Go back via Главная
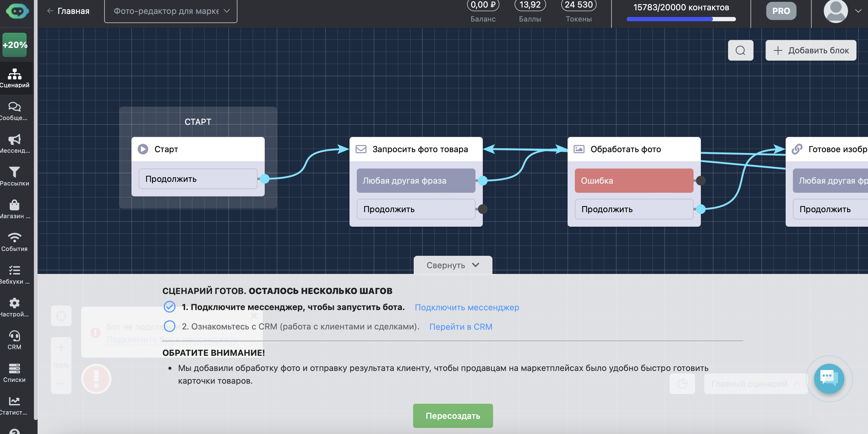This screenshot has width=868, height=434. (x=68, y=11)
